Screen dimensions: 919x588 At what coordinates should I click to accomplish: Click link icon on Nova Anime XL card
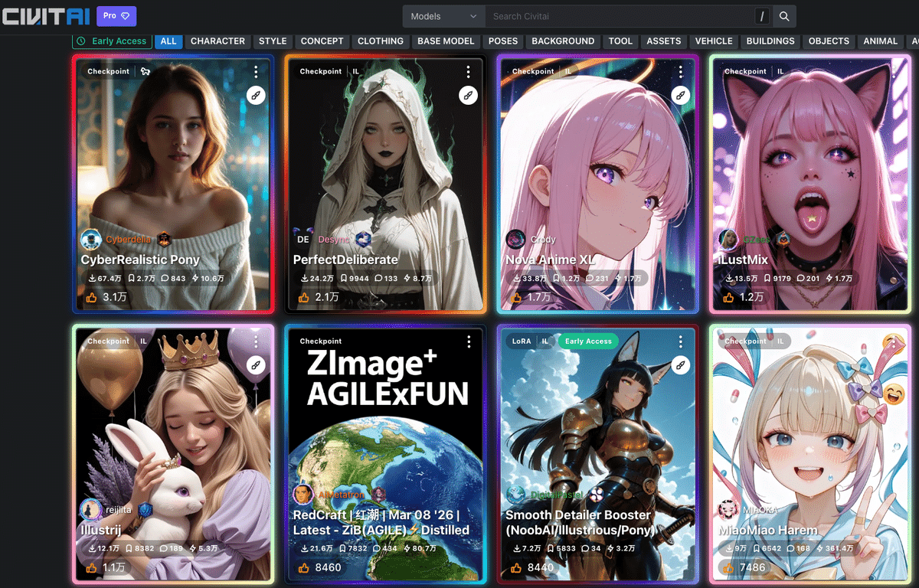(680, 96)
